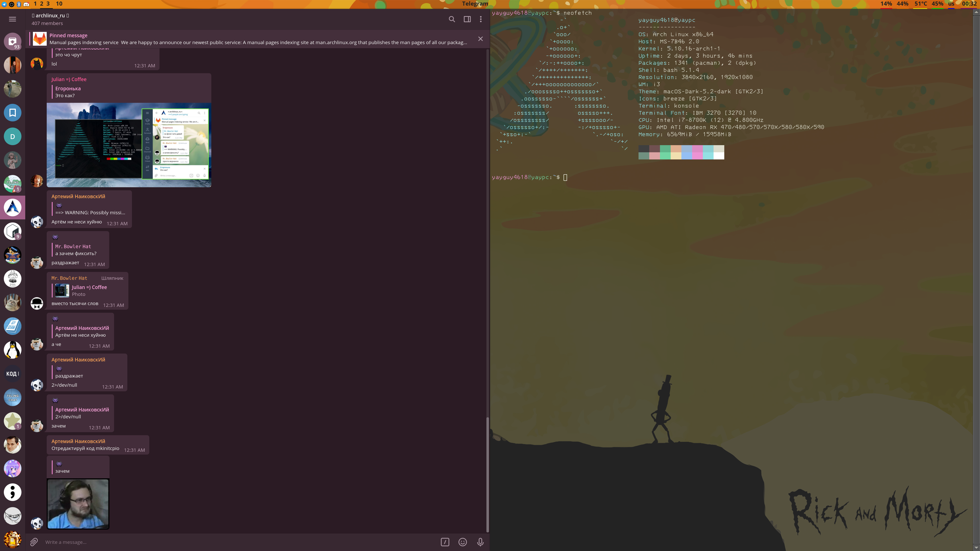Open avatar of bowler hat user
The image size is (980, 551).
[37, 303]
